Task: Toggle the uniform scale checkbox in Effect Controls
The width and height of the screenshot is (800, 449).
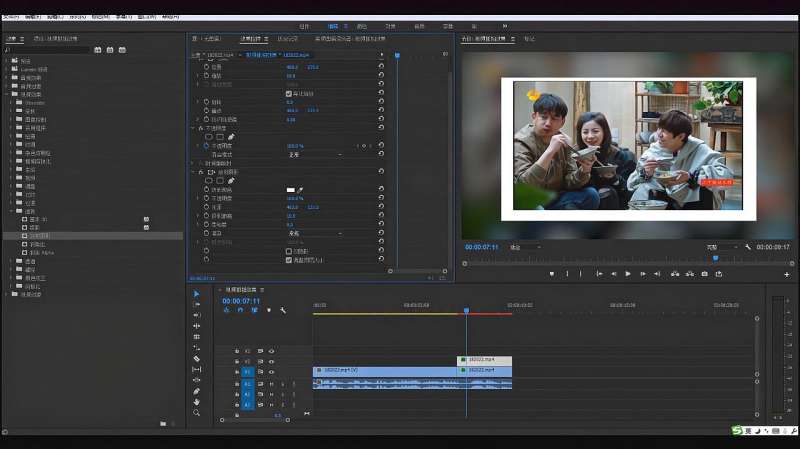Action: pyautogui.click(x=289, y=93)
